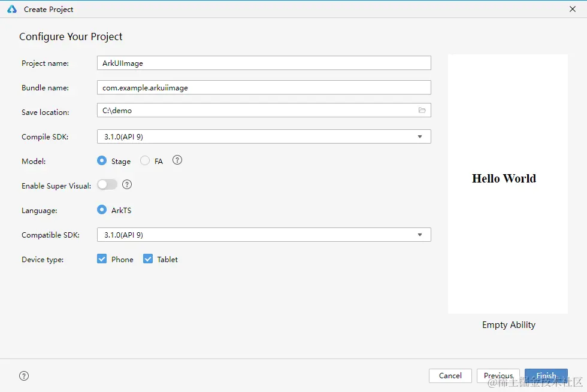Select the Stage model radio button

click(x=101, y=160)
